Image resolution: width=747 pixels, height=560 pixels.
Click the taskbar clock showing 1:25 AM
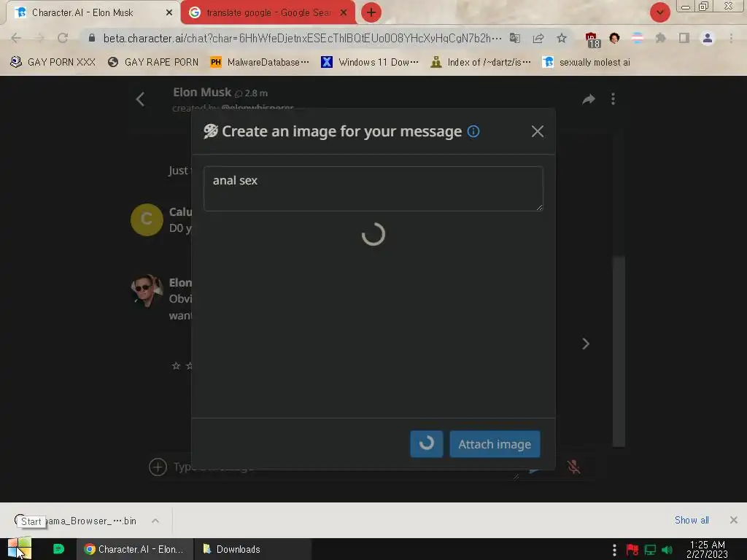pos(707,549)
